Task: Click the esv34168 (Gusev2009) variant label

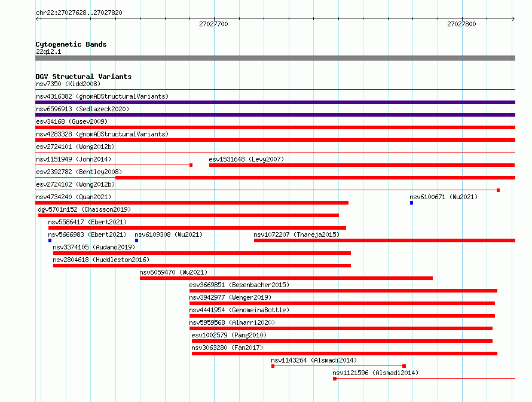Action: coord(72,121)
